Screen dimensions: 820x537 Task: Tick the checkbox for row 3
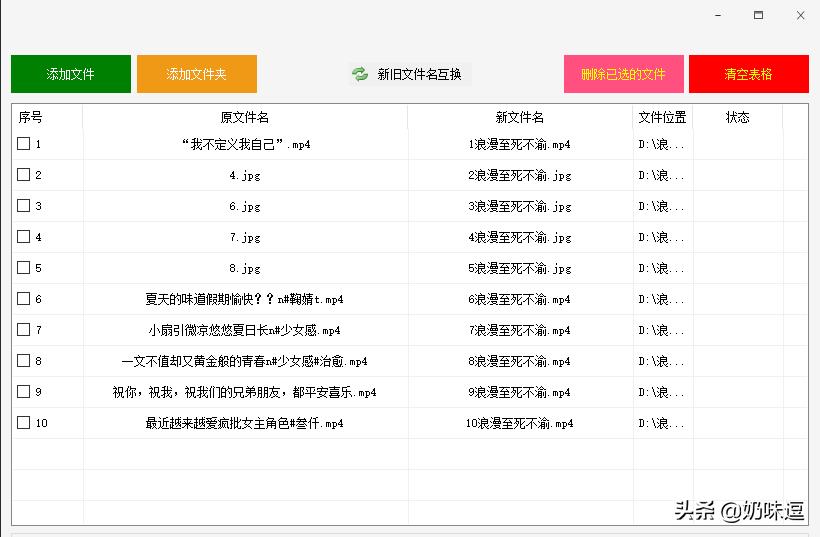click(24, 205)
